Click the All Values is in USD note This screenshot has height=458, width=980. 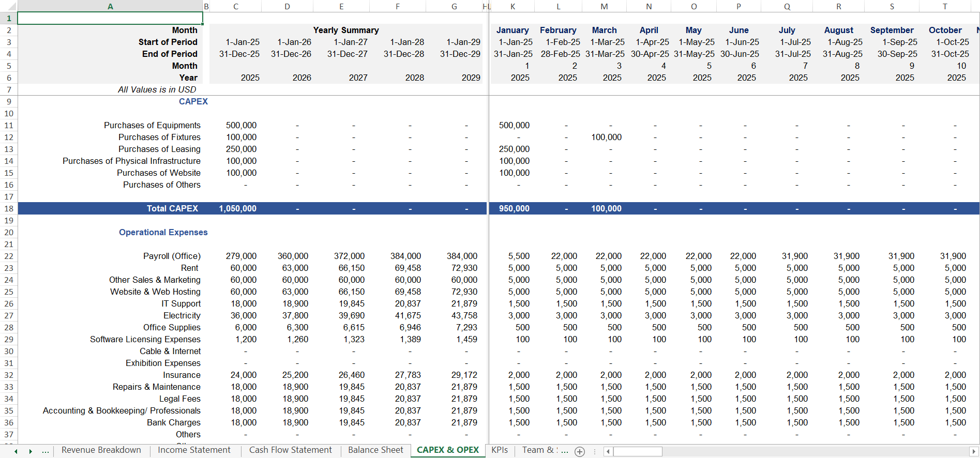click(x=157, y=89)
